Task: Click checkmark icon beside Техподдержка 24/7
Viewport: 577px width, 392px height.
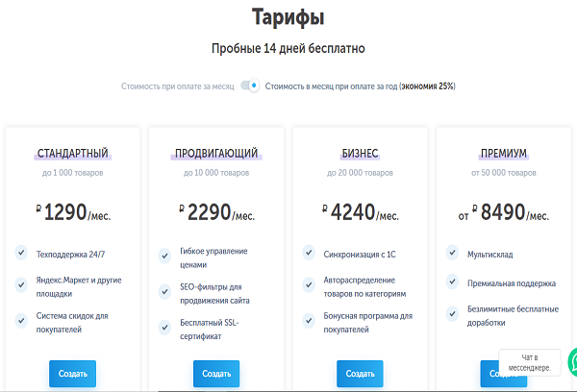Action: click(x=21, y=252)
